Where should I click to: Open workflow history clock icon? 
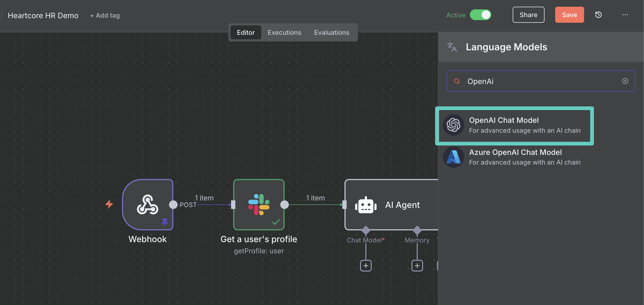[598, 15]
